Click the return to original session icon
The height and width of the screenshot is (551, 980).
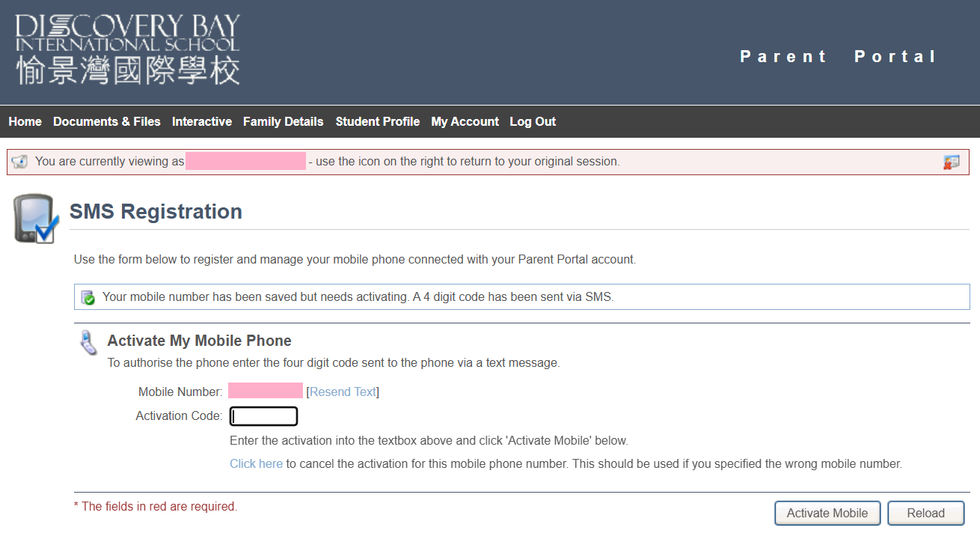[x=951, y=162]
